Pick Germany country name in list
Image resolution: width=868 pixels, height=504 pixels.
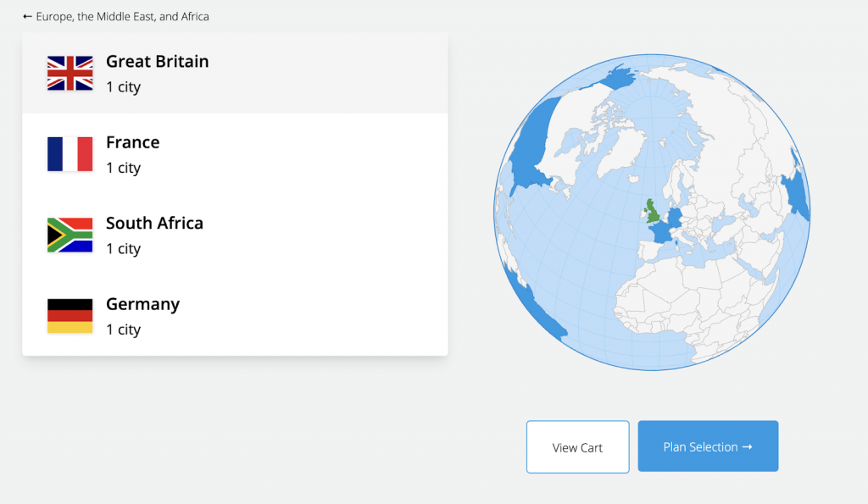pyautogui.click(x=142, y=303)
